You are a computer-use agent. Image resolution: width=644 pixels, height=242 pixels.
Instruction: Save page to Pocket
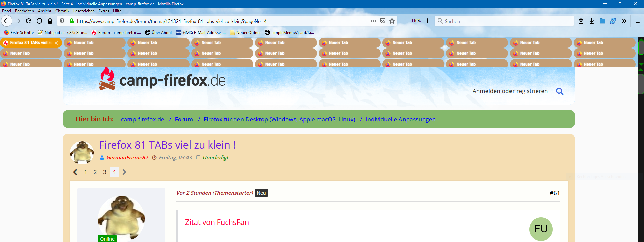click(383, 21)
